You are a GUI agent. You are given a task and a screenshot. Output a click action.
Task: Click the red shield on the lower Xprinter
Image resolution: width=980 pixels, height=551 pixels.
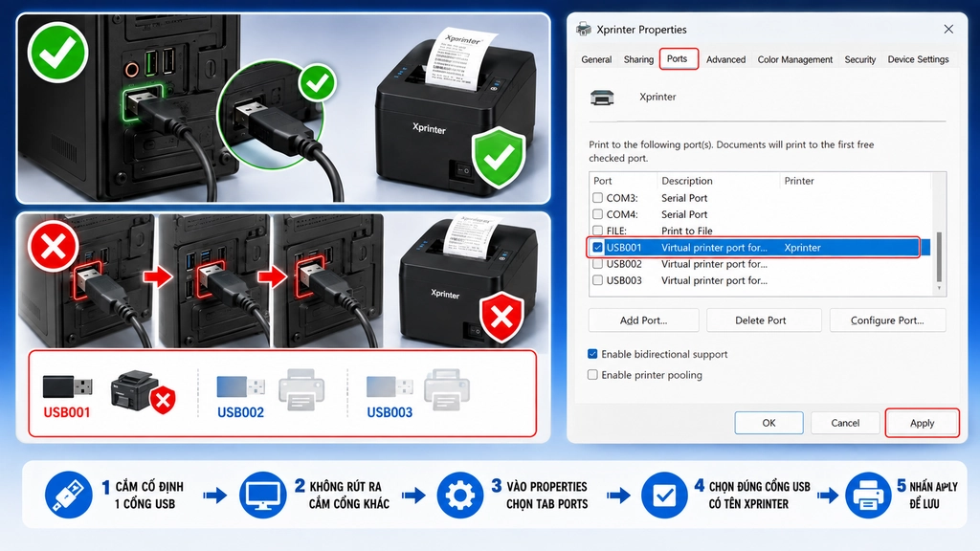coord(501,317)
